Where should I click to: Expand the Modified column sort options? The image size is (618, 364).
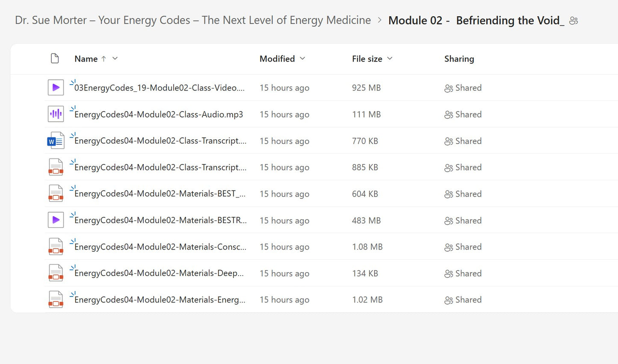(x=302, y=59)
